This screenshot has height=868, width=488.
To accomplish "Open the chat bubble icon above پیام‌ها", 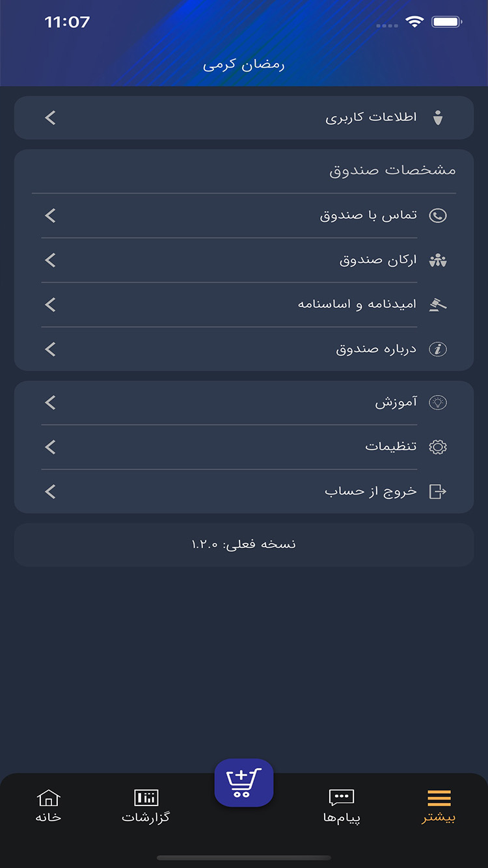I will (x=341, y=797).
